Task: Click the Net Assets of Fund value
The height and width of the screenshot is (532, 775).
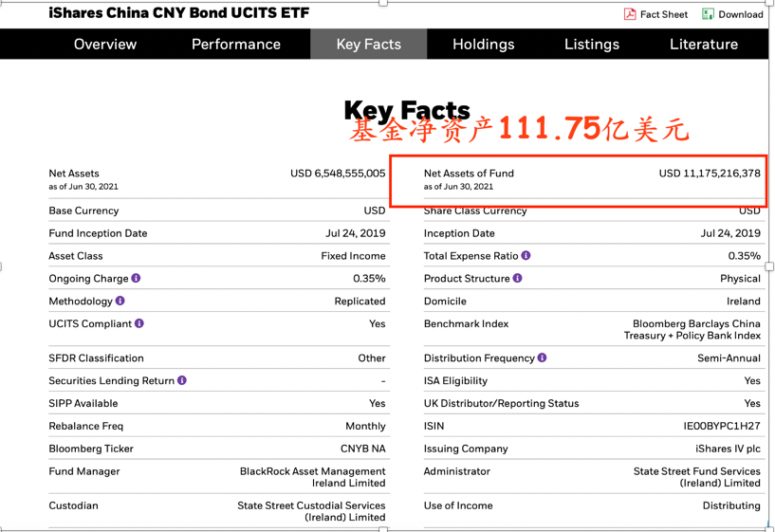Action: pos(710,174)
